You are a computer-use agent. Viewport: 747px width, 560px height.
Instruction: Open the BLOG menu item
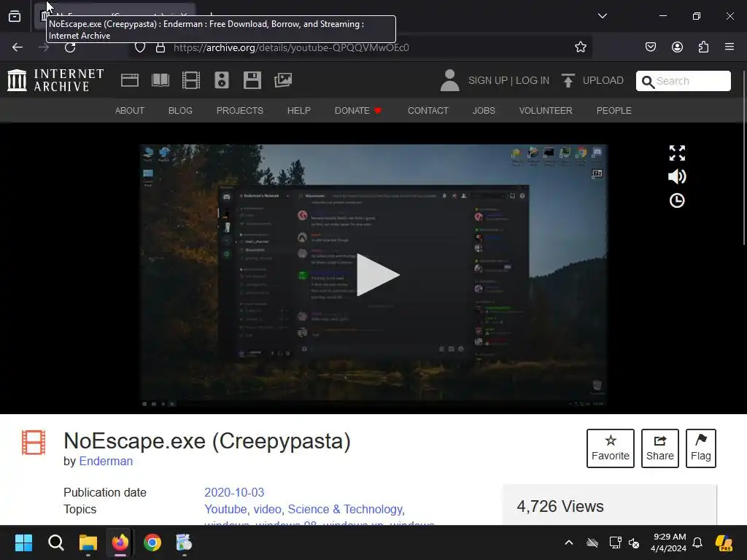tap(180, 111)
